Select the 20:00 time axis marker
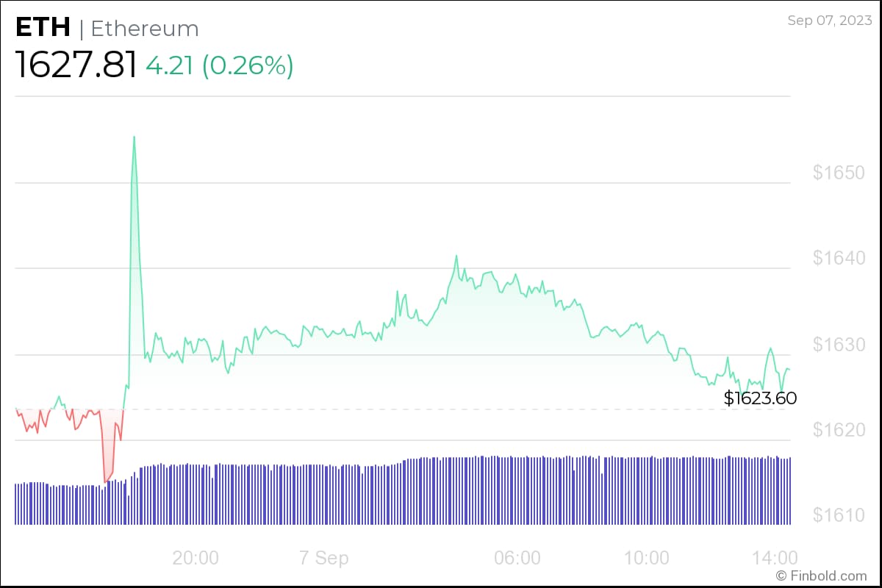Screen dimensions: 882x588 click(196, 558)
